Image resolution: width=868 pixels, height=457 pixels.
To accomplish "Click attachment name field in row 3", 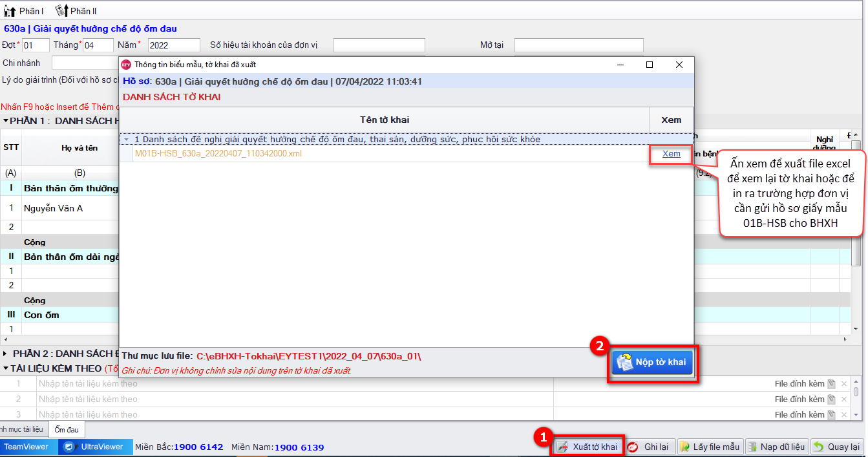I will [x=295, y=414].
